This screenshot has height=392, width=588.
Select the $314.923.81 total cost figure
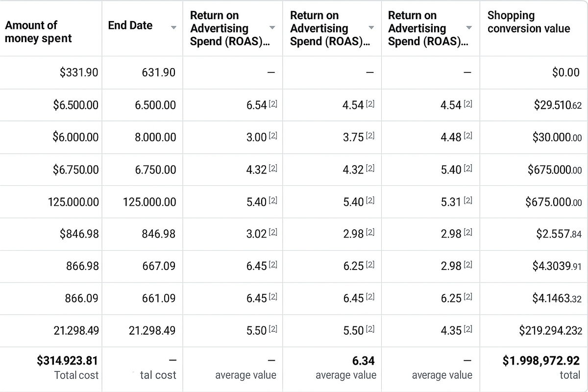pyautogui.click(x=68, y=361)
